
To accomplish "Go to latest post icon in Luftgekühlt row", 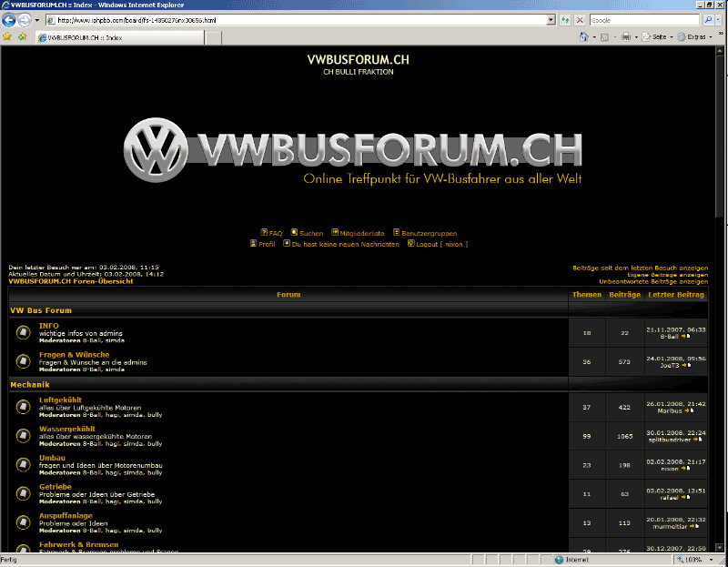I will coord(689,410).
